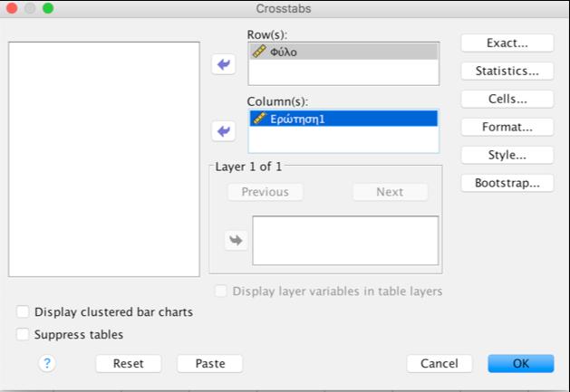Image resolution: width=570 pixels, height=392 pixels.
Task: Click the grey arrow button for the Layer box
Action: 236,240
